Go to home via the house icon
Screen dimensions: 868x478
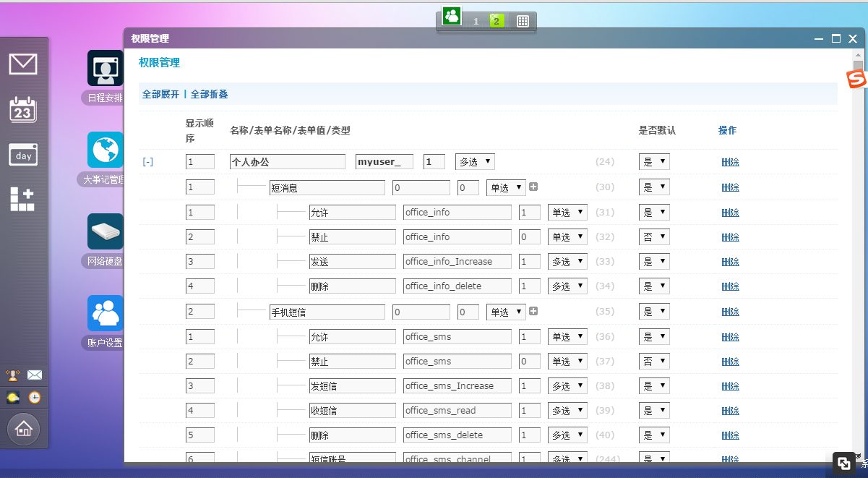click(x=23, y=430)
